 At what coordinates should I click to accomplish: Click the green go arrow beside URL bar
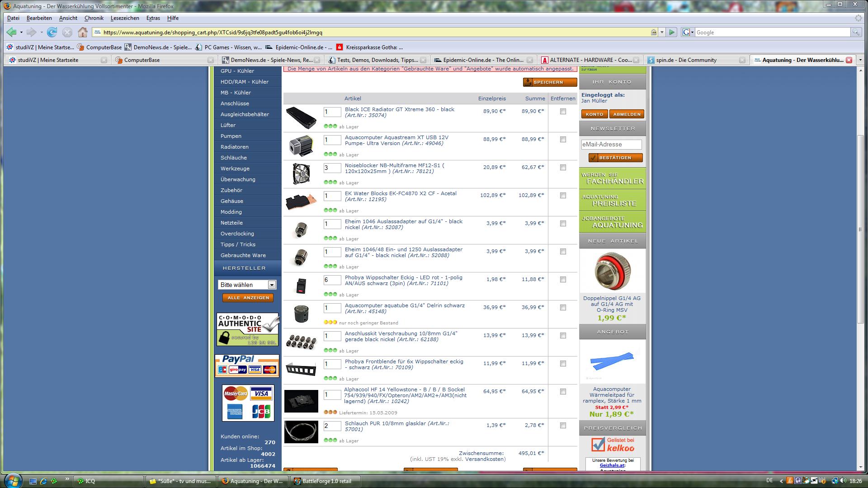point(672,32)
